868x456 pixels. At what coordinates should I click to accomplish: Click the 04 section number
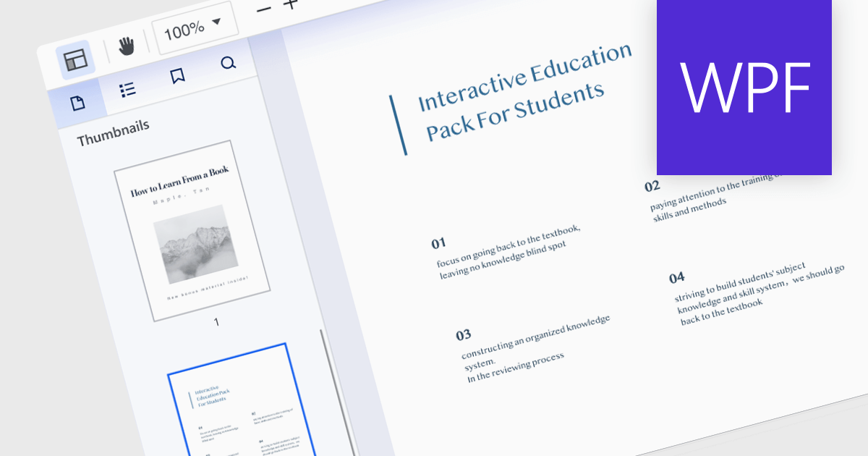677,278
